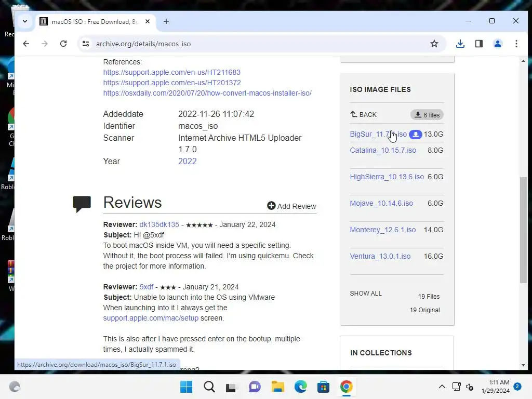Click the page vertical scrollbar thumb
Screen dimensions: 532x399
coord(523,230)
